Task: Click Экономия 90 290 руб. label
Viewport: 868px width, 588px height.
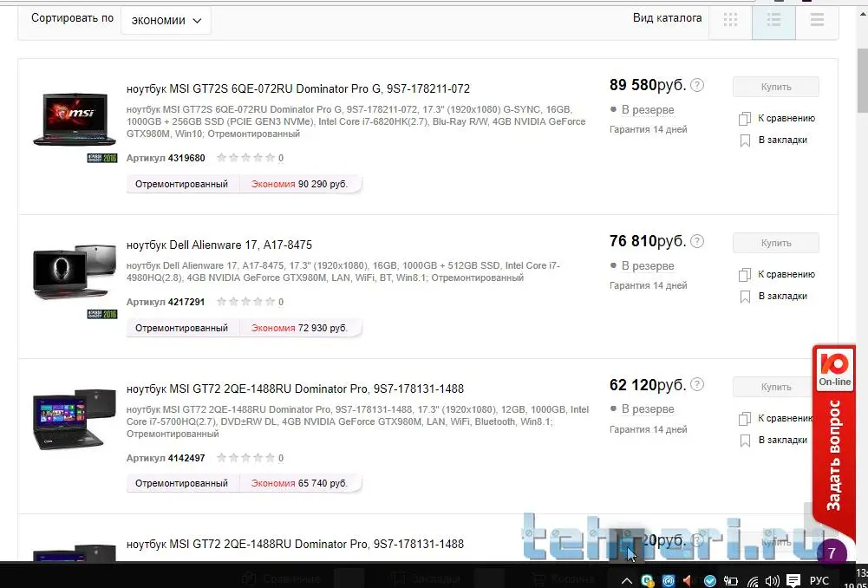Action: tap(299, 184)
